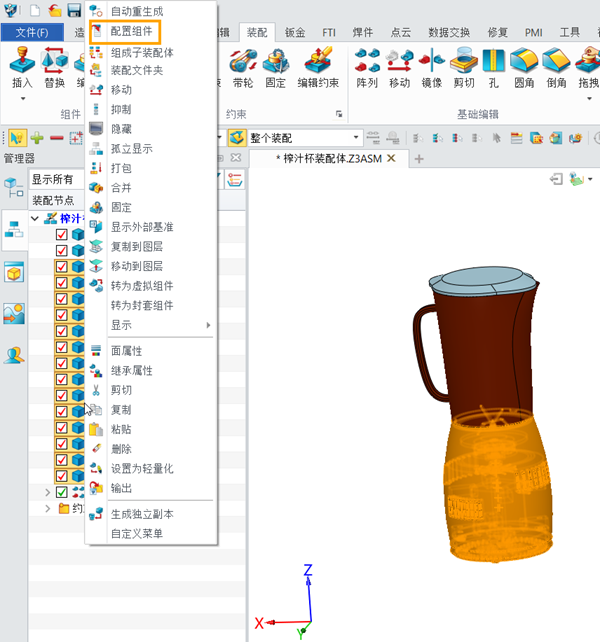The height and width of the screenshot is (642, 600).
Task: Open the dropdown arrow beside the viewport display icon
Action: pos(590,179)
